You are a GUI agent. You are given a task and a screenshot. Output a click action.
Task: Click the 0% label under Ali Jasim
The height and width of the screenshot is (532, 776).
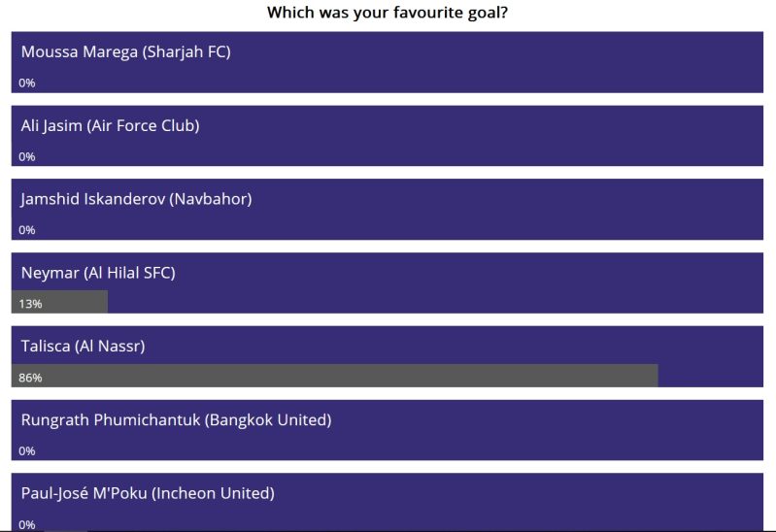[27, 157]
